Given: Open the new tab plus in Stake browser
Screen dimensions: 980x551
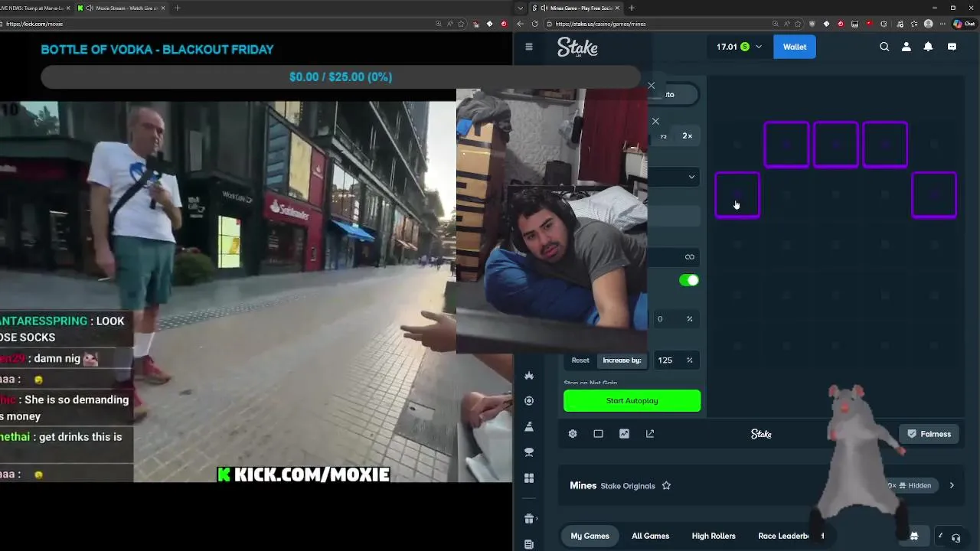Looking at the screenshot, I should pos(632,8).
